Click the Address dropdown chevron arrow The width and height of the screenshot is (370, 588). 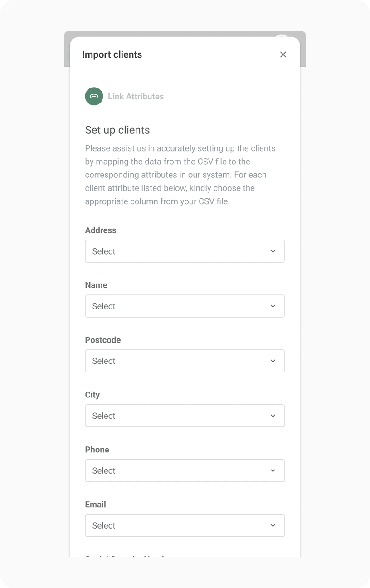tap(273, 251)
